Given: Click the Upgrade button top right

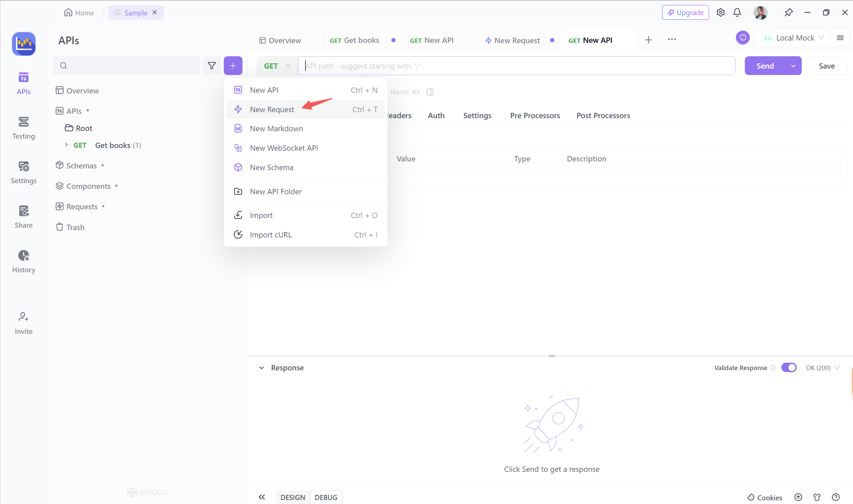Looking at the screenshot, I should pos(686,13).
